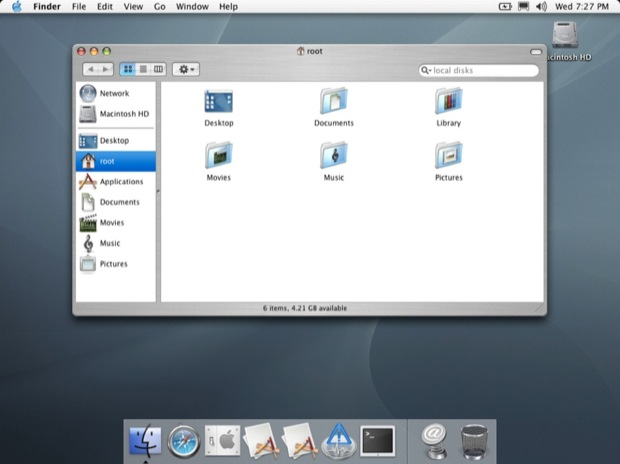
Task: Select Documents in the sidebar
Action: click(x=116, y=202)
